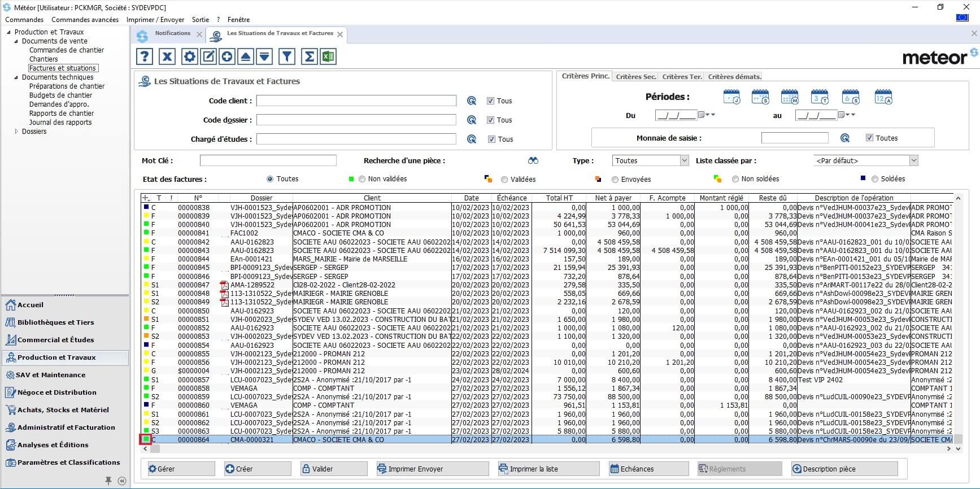Open lookup icon next to Code client

[x=472, y=101]
